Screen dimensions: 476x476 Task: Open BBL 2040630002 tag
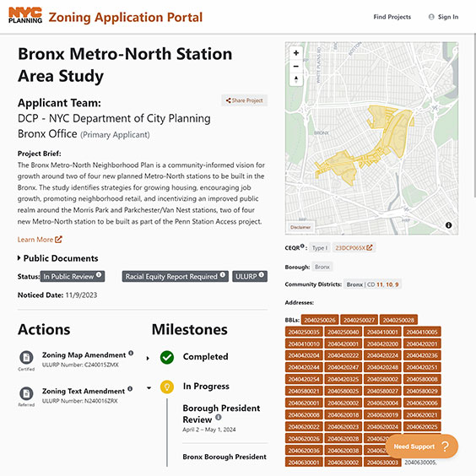click(343, 462)
